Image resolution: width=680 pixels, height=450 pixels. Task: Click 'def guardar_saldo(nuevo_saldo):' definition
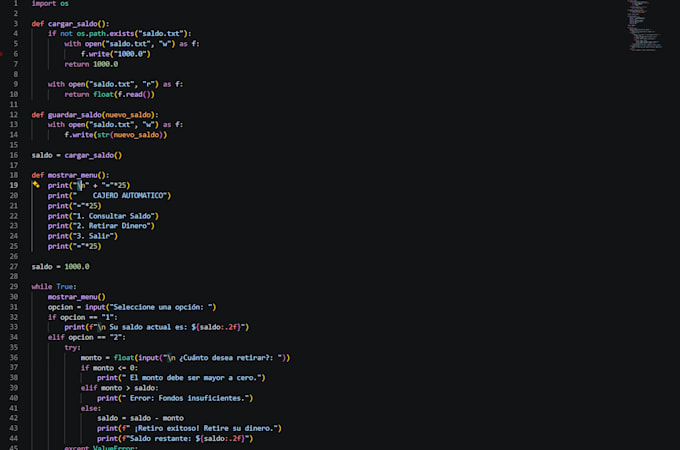pos(95,115)
